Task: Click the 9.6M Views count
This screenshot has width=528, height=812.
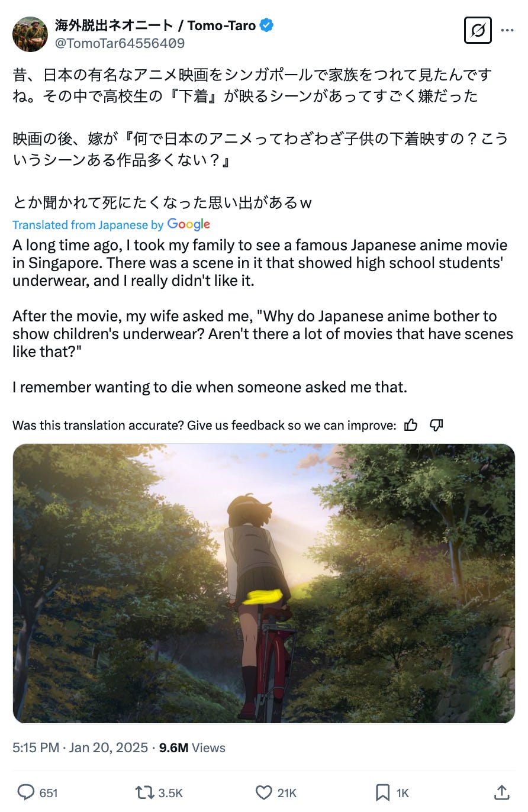Action: [x=192, y=747]
